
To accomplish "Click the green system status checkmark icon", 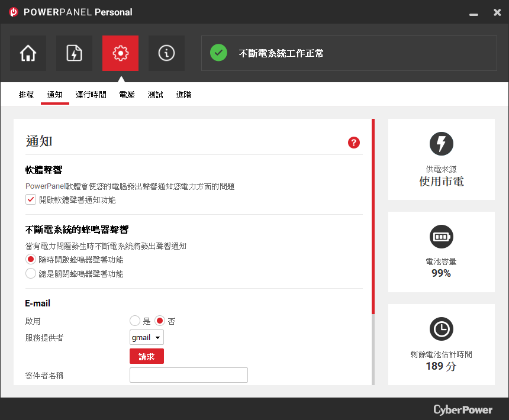I will point(218,53).
